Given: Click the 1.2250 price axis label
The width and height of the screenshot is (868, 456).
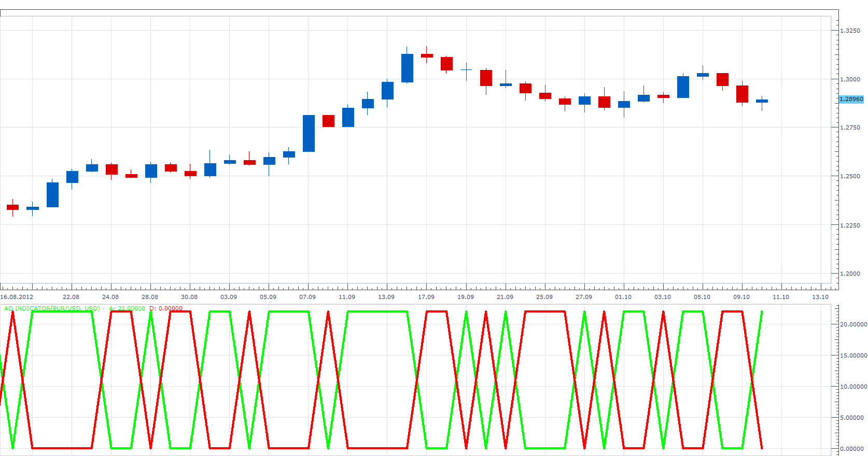Looking at the screenshot, I should 850,225.
